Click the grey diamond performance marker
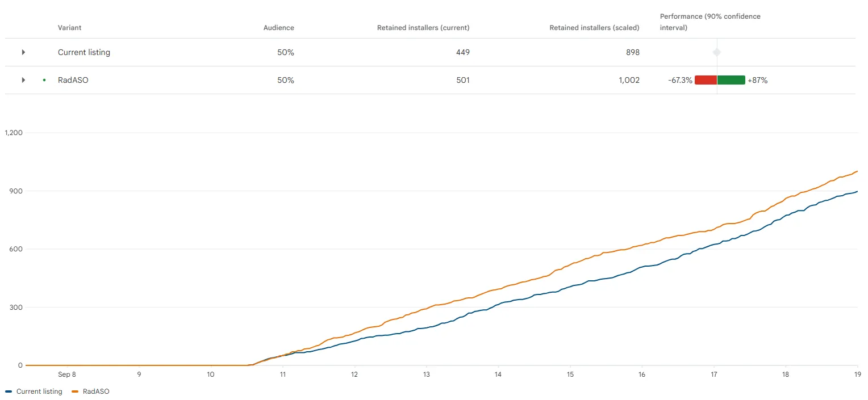Viewport: 868px width, 400px height. [717, 52]
